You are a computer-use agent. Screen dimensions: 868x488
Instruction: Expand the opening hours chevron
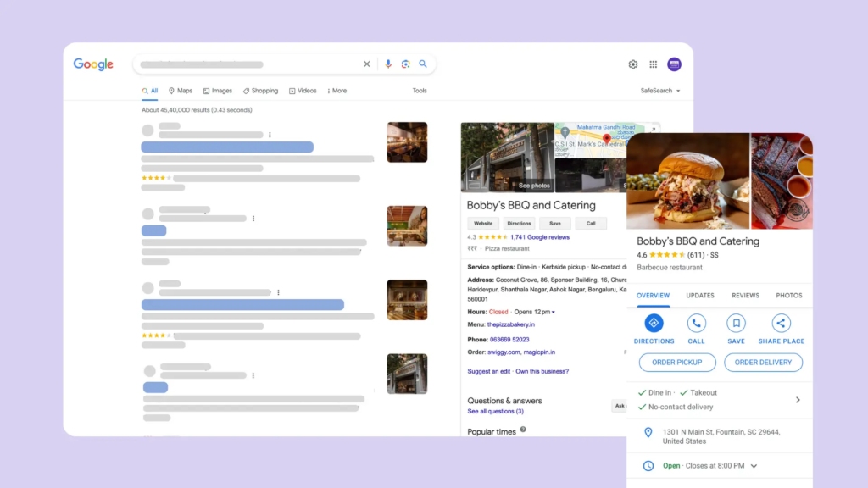click(754, 466)
